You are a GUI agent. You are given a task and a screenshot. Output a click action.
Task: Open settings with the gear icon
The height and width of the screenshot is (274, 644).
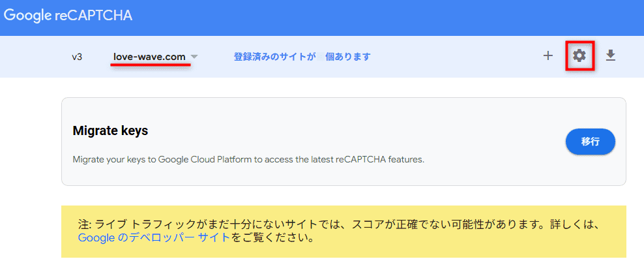coord(579,56)
